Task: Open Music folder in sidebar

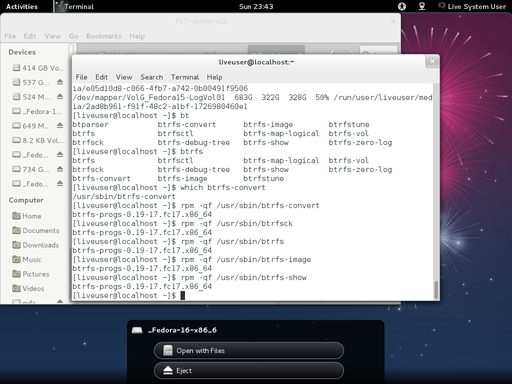Action: 27,259
